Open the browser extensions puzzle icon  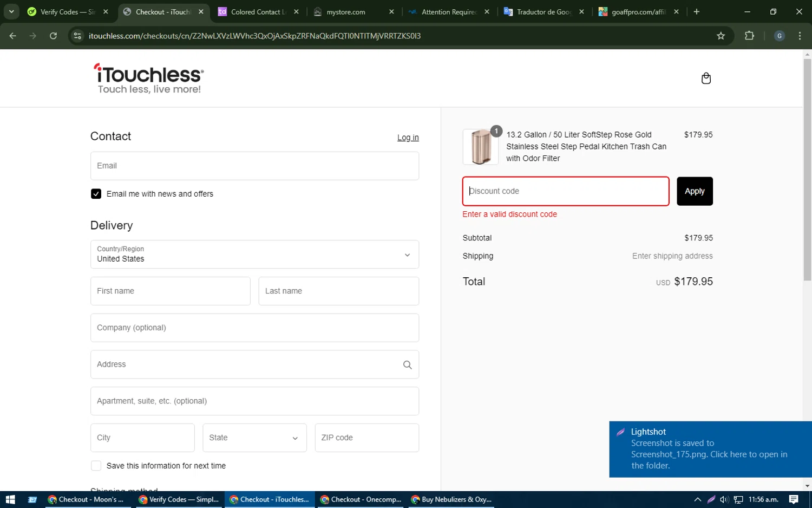pyautogui.click(x=749, y=36)
